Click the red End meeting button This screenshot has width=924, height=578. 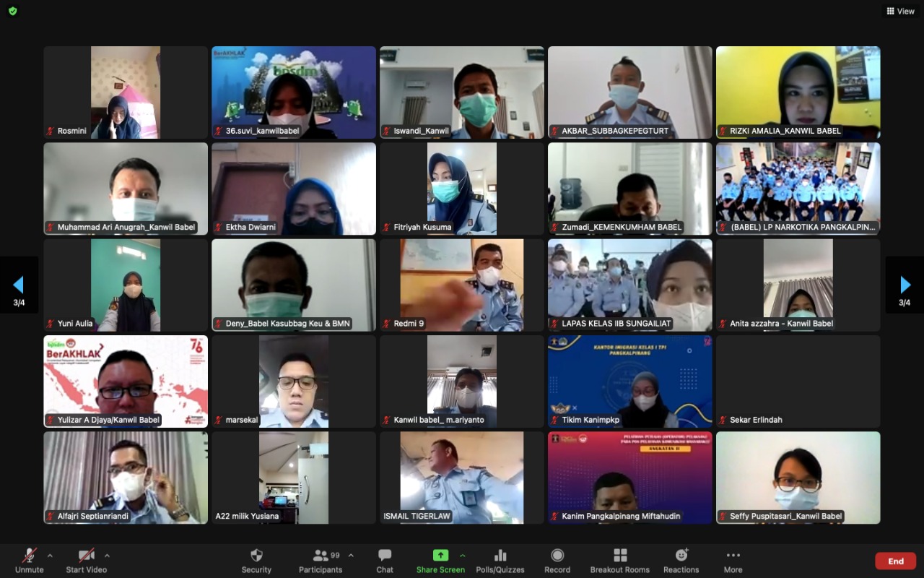[x=895, y=561]
